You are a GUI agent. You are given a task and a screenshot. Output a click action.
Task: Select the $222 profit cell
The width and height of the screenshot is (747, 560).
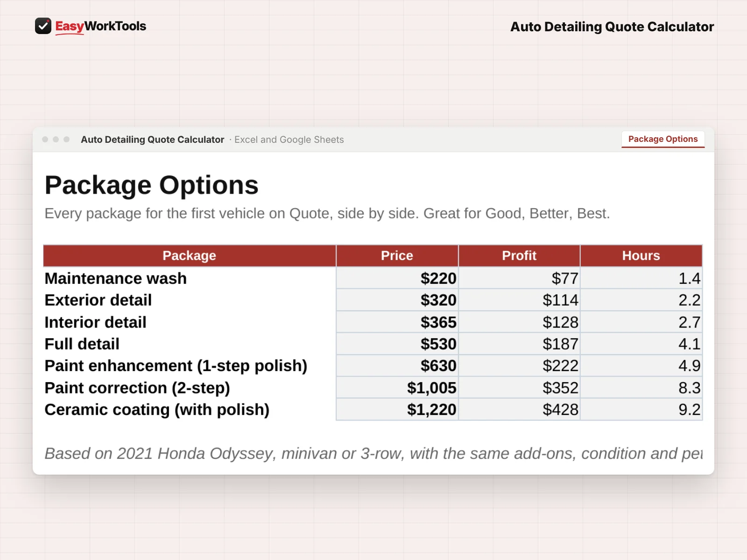pyautogui.click(x=519, y=366)
